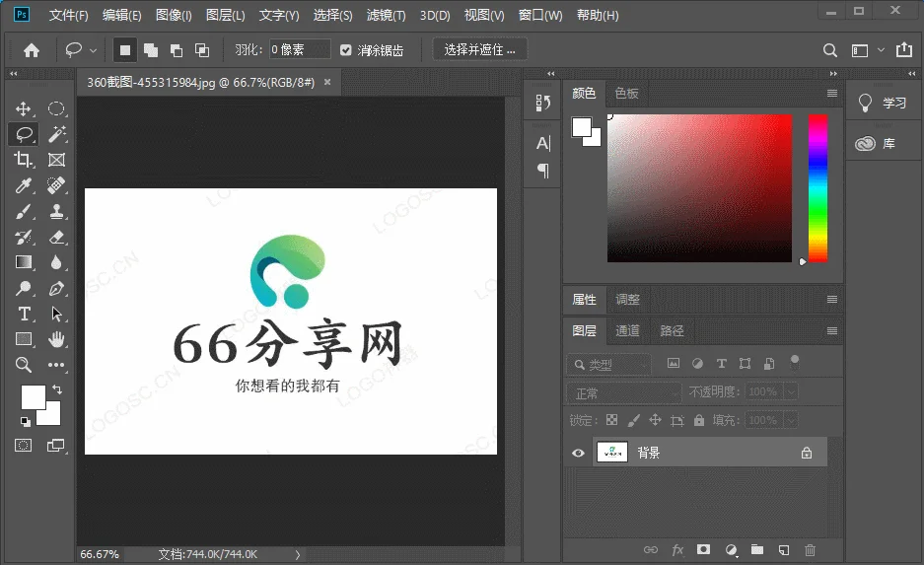Open the Lasso tool preset dropdown
The width and height of the screenshot is (924, 565).
(x=93, y=51)
